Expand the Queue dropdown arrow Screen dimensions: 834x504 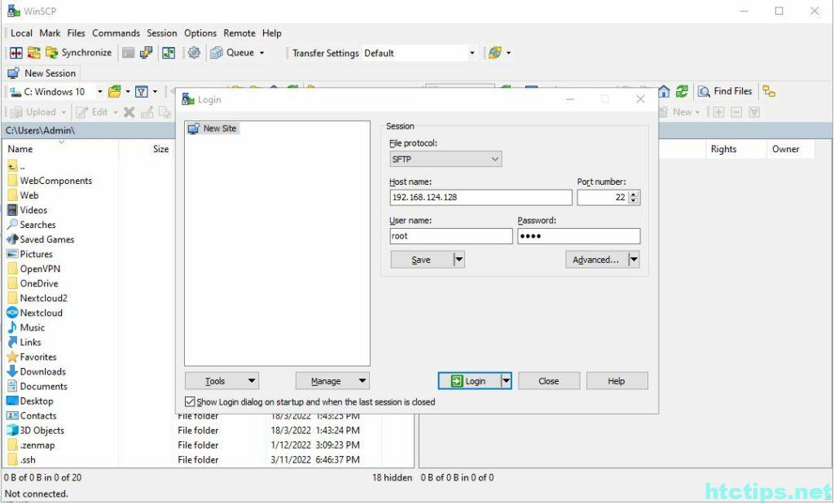(261, 53)
